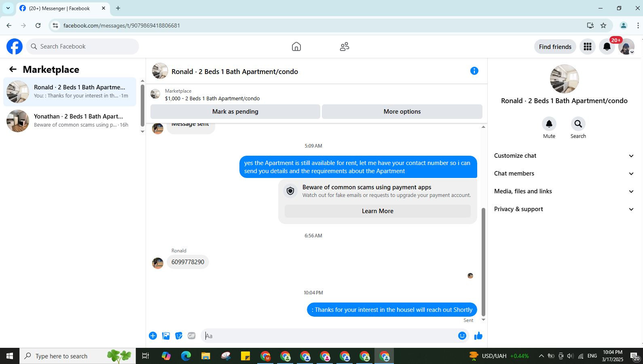Focus the Search Facebook field

pos(83,47)
